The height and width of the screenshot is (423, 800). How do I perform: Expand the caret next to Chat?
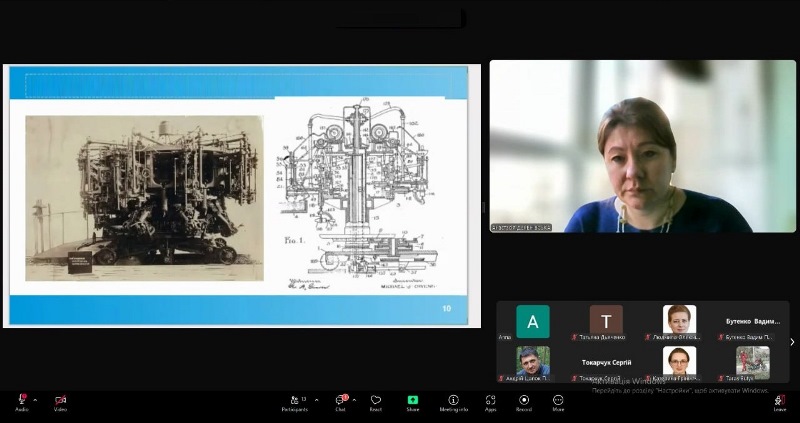356,400
